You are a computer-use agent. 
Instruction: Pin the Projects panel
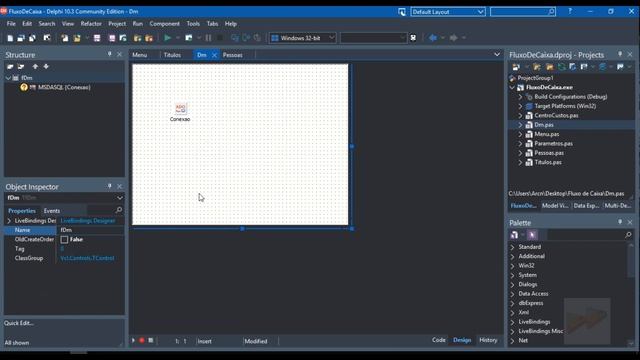pos(620,54)
